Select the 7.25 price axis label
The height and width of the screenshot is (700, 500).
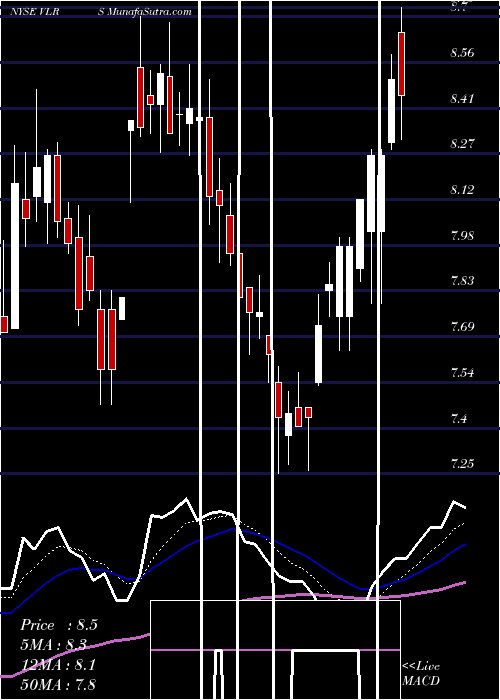462,464
